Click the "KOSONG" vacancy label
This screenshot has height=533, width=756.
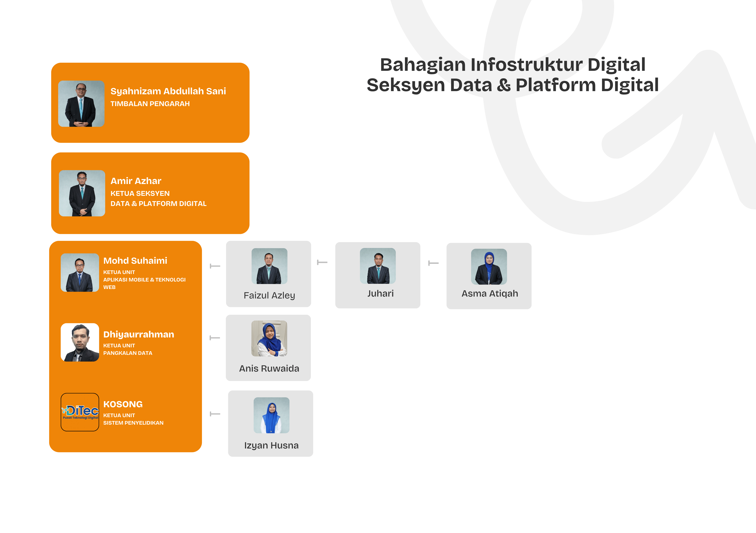tap(123, 404)
